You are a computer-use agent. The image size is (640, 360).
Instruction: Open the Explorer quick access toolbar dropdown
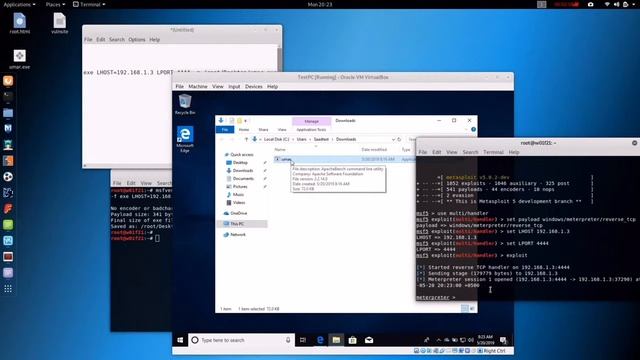point(245,121)
